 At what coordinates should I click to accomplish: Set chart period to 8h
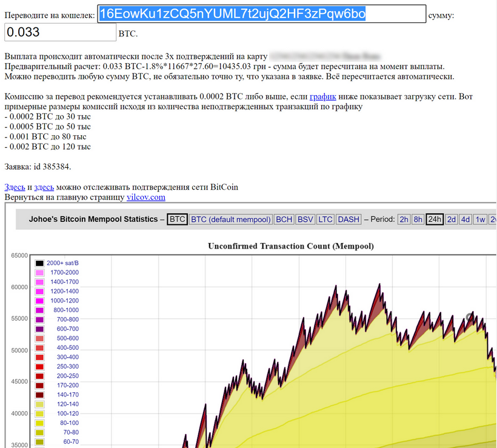[x=418, y=219]
